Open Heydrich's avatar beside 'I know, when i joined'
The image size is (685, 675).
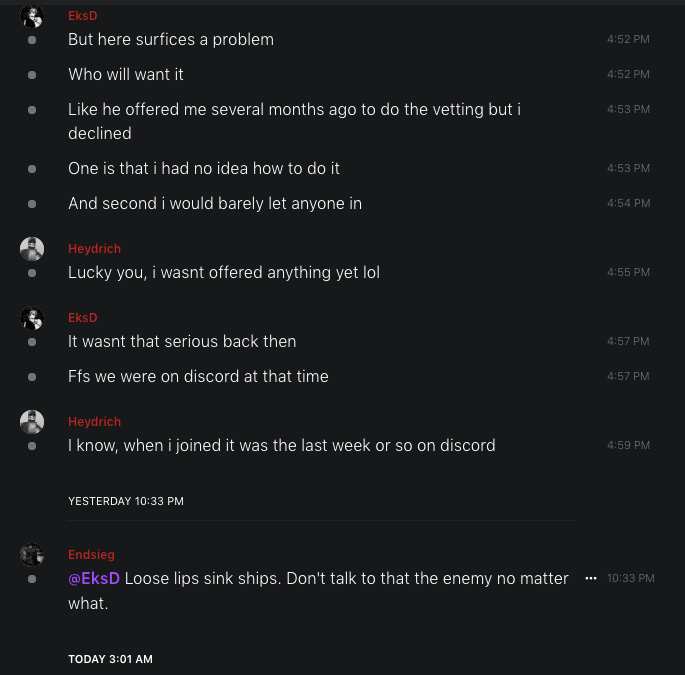(x=32, y=422)
